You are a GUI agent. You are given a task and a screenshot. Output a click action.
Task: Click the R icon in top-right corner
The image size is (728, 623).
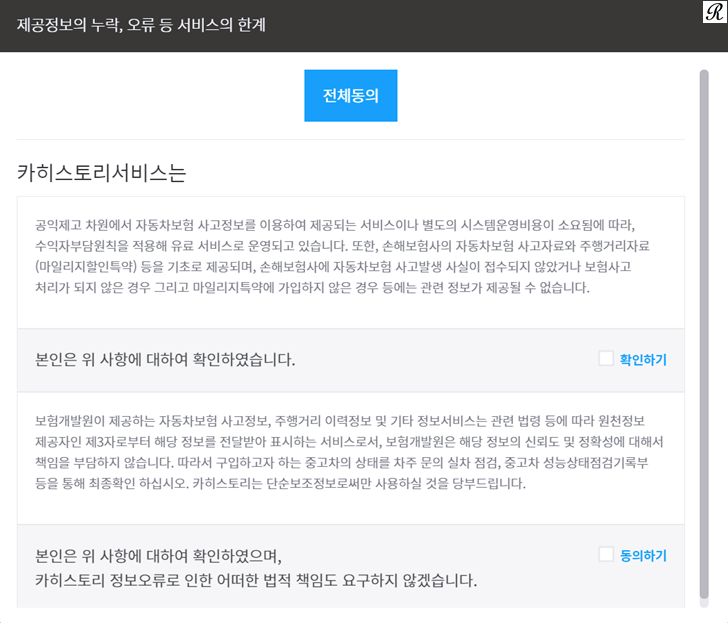(x=715, y=12)
